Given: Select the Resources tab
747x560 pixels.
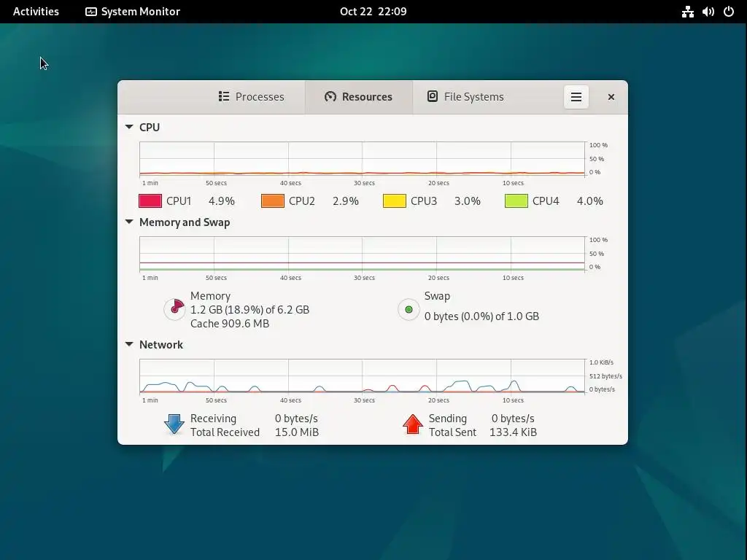Looking at the screenshot, I should click(x=359, y=97).
